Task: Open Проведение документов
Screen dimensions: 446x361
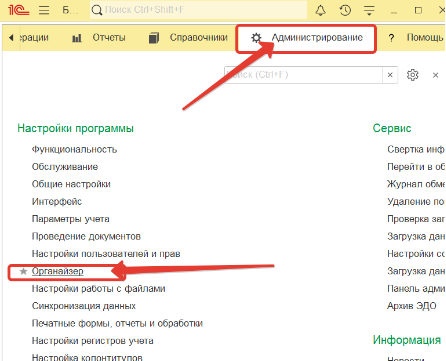Action: [x=86, y=236]
